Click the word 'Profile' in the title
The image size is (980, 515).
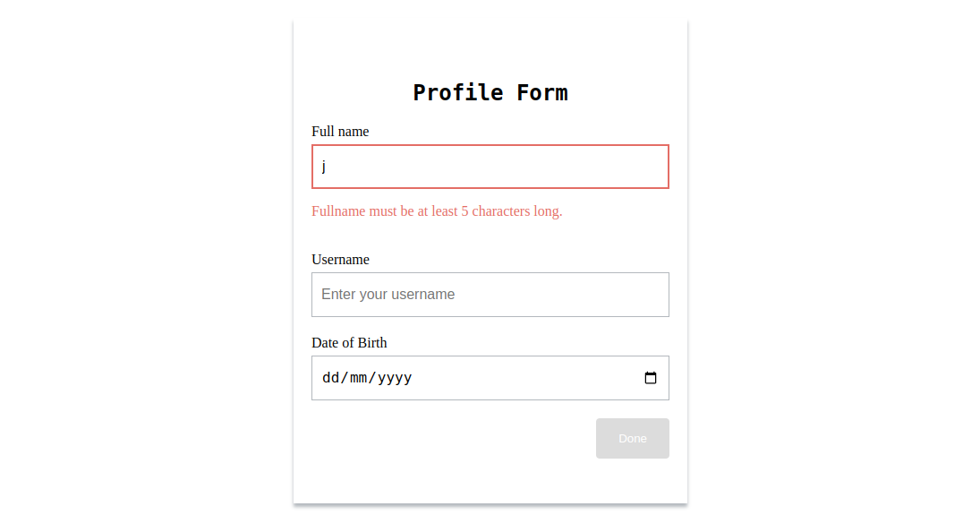click(457, 92)
